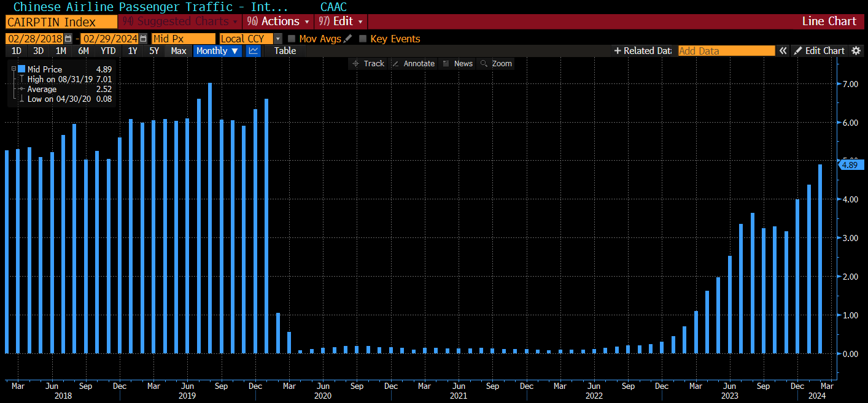Activate the Zoom magnifier tool
Screen dimensions: 868x403
496,64
